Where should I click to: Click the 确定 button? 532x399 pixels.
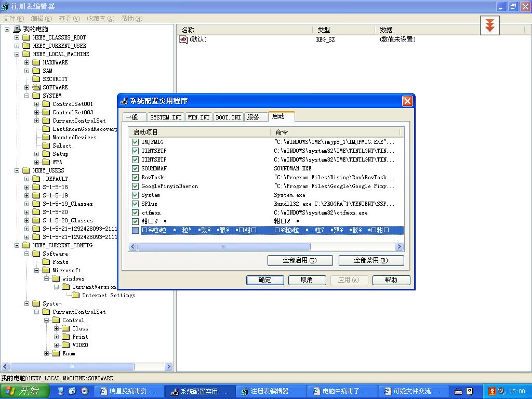coord(265,280)
